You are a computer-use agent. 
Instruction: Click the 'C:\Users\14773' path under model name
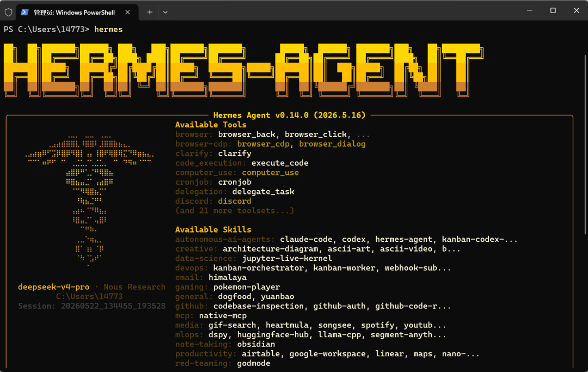[89, 297]
